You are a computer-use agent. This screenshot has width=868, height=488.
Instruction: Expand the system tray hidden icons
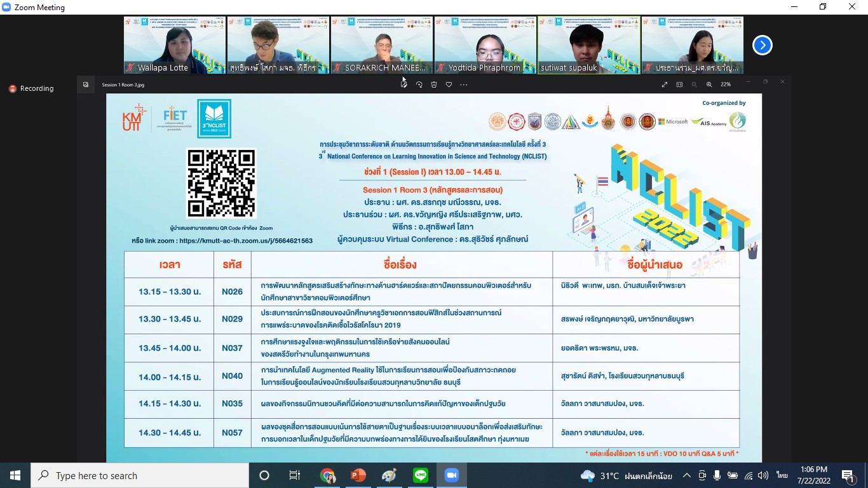[687, 476]
